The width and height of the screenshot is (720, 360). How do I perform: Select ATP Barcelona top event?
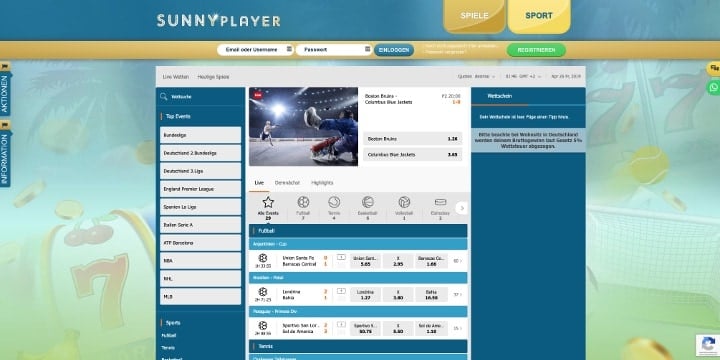point(200,242)
